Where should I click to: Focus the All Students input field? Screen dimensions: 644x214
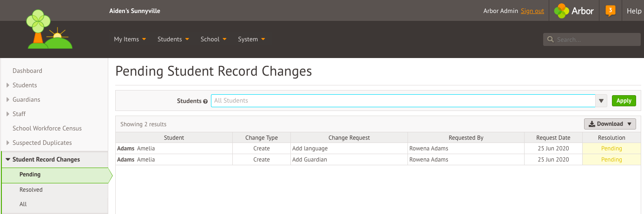(403, 101)
